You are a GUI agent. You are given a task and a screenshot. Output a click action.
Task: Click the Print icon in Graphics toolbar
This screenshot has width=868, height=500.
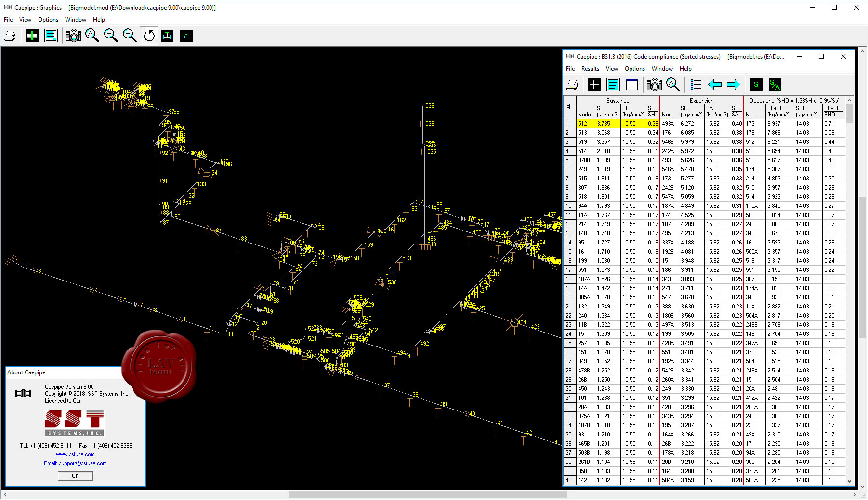click(10, 36)
